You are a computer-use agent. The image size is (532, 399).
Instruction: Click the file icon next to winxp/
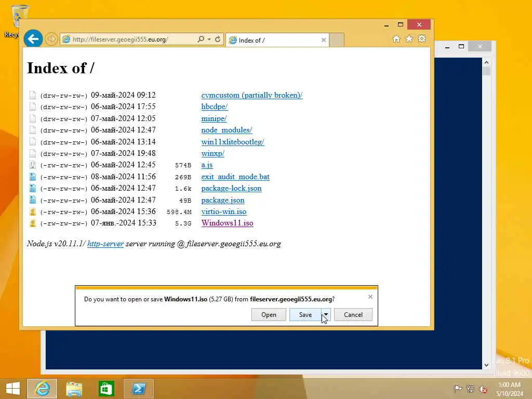click(x=33, y=153)
